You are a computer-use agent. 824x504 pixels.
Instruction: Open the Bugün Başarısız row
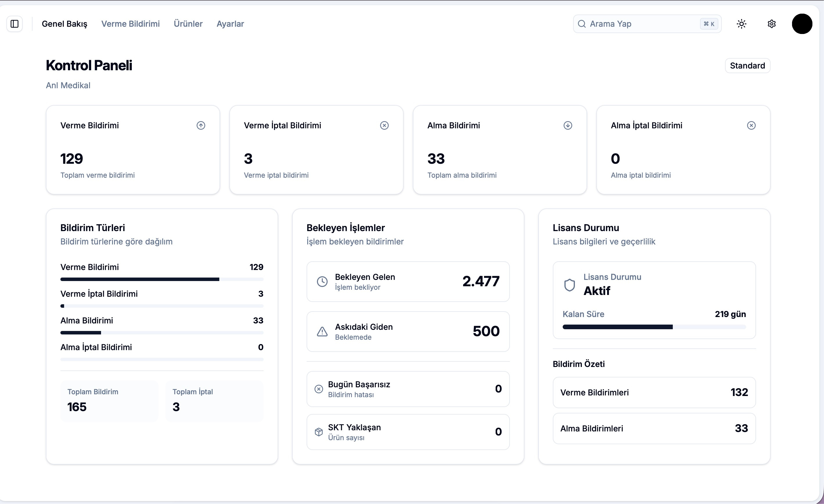click(x=408, y=389)
